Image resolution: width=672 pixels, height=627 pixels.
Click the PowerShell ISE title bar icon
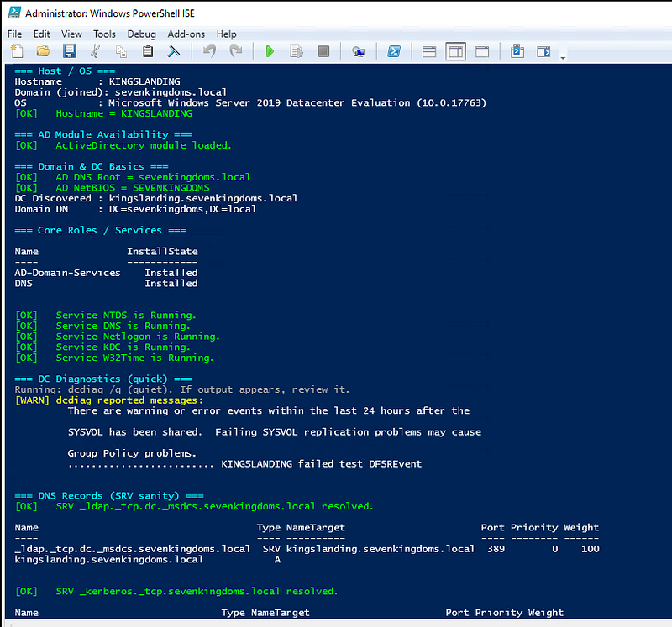click(14, 13)
